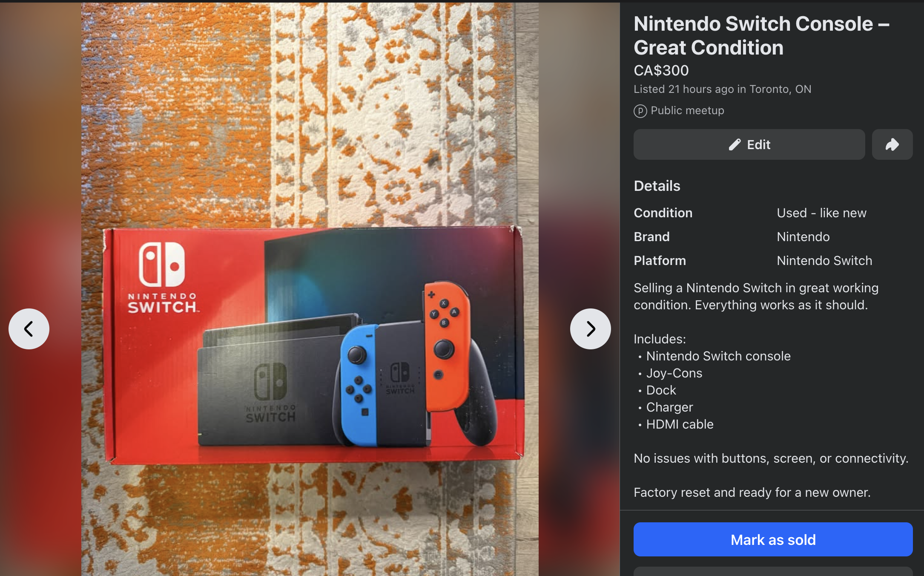
Task: Go to the previous listing photo
Action: [29, 329]
